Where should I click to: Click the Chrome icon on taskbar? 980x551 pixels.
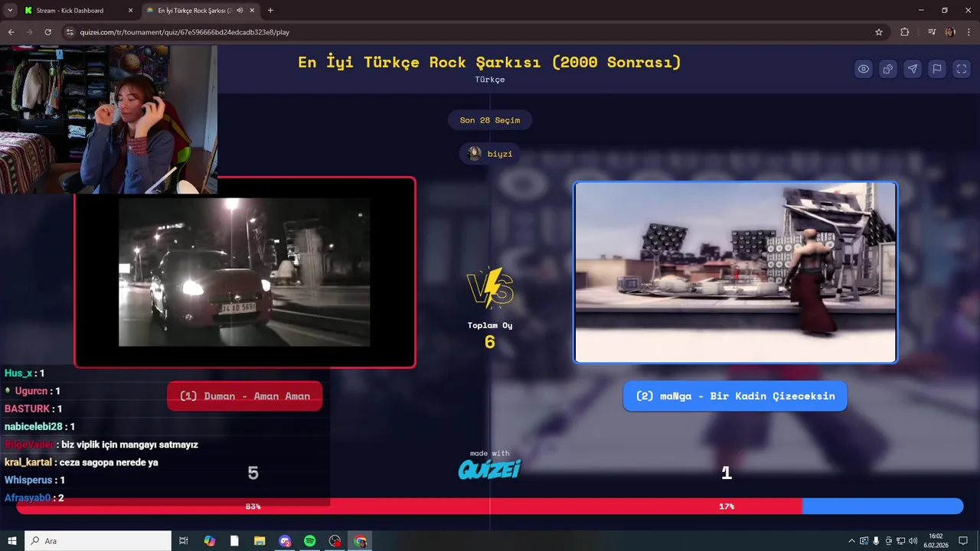361,541
